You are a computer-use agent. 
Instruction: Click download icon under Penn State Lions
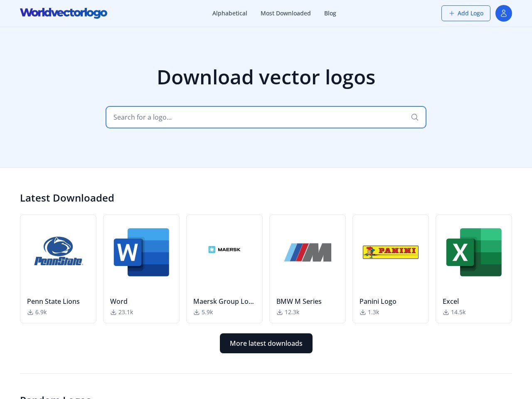30,312
